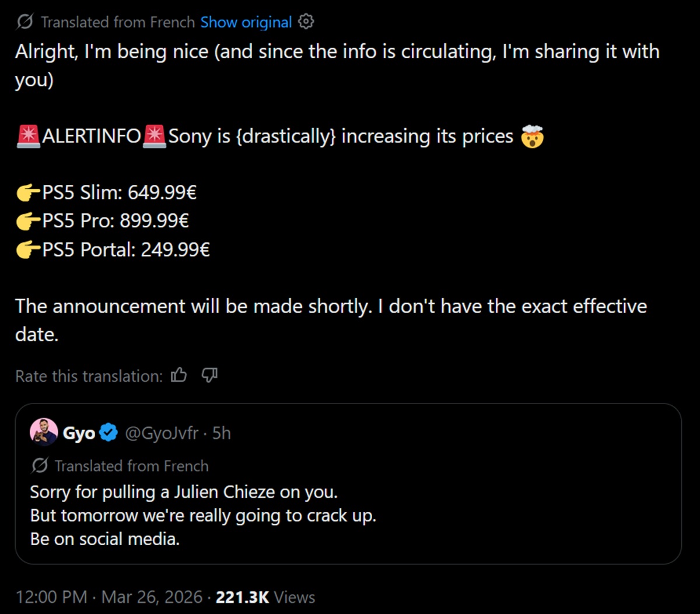Viewport: 700px width, 614px height.
Task: Click the siren emoji before ALERTINFO
Action: [x=27, y=136]
